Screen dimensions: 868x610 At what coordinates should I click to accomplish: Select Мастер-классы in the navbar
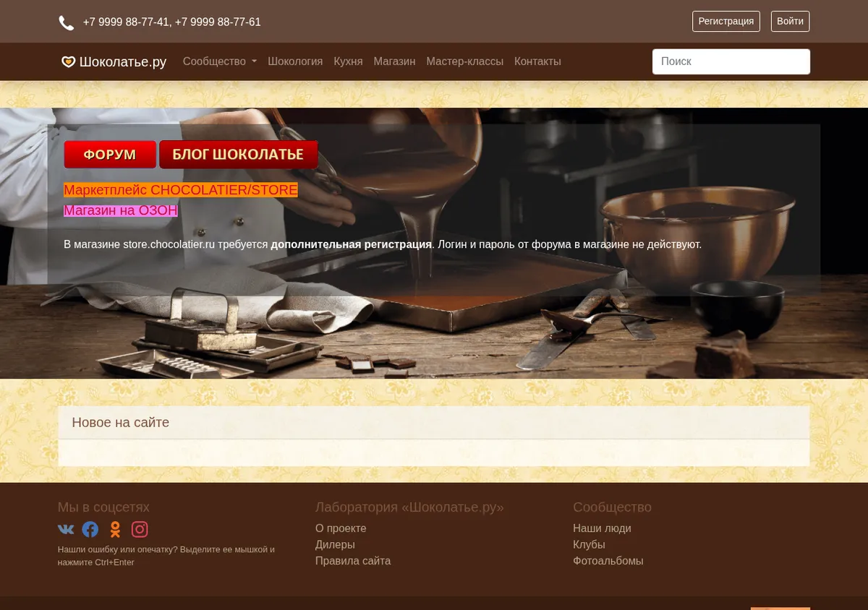point(464,61)
